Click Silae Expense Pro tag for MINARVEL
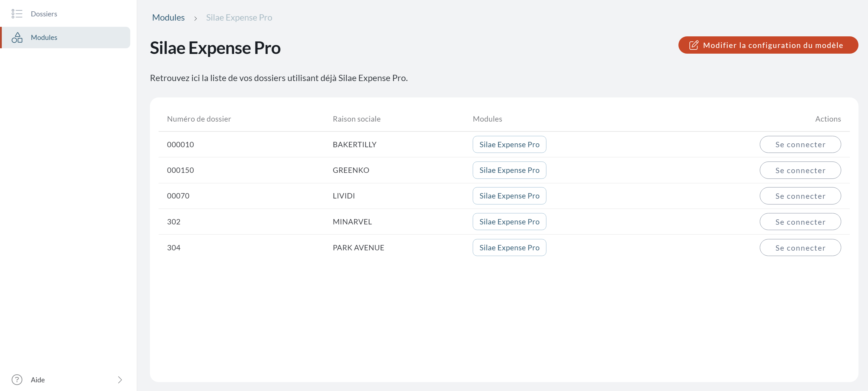The width and height of the screenshot is (868, 391). point(509,222)
